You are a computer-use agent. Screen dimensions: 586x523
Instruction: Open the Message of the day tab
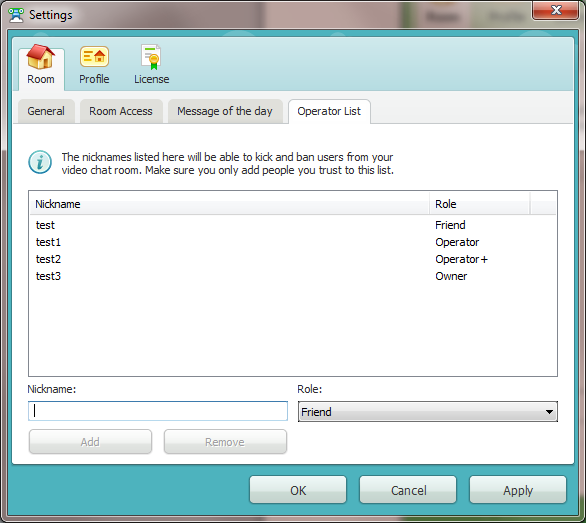pos(225,111)
